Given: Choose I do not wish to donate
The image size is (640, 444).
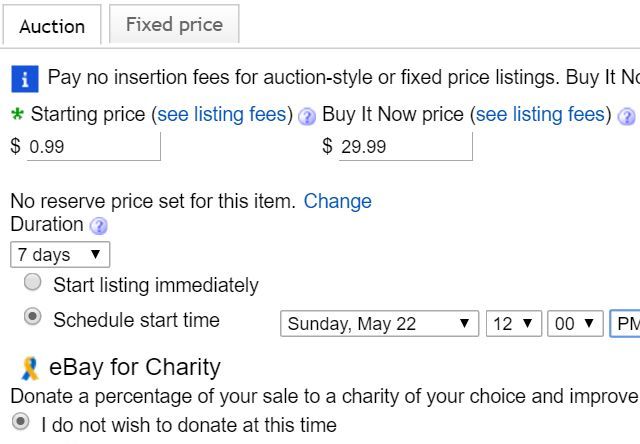Looking at the screenshot, I should pos(19,421).
